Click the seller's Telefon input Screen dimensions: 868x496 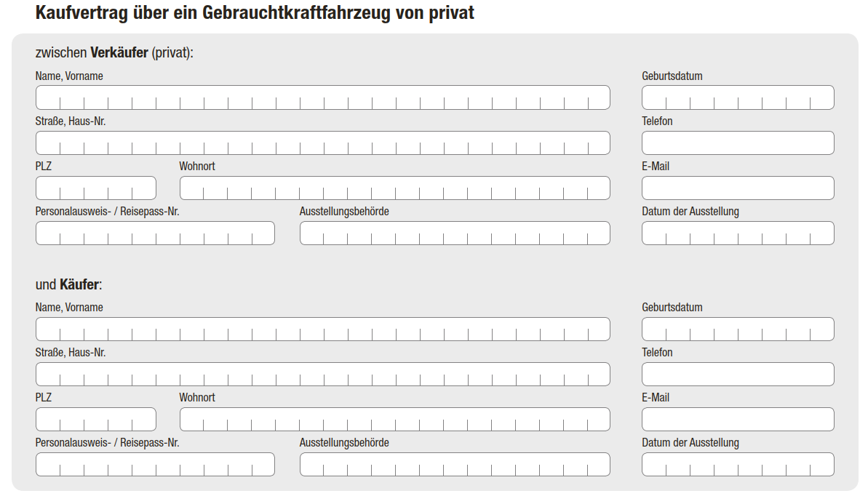coord(738,143)
